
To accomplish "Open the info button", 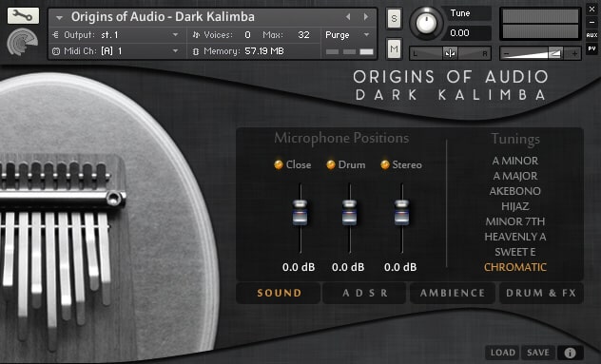I will (570, 353).
